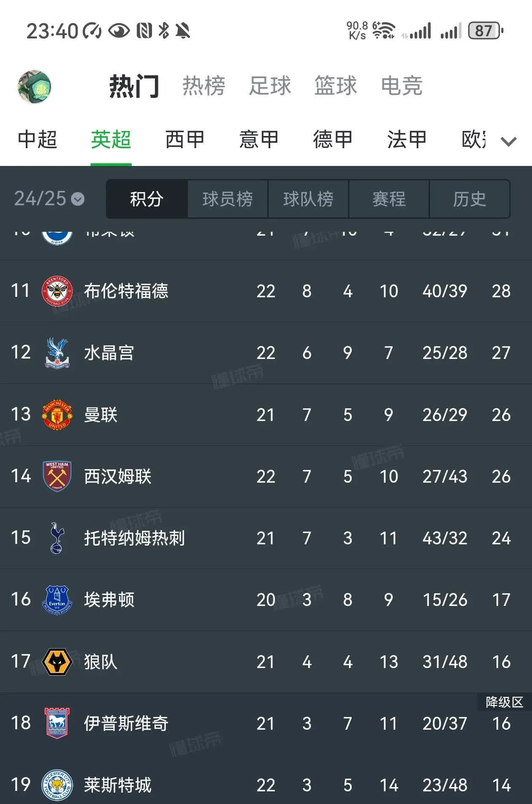Tap the Brentford club crest icon

pos(57,291)
